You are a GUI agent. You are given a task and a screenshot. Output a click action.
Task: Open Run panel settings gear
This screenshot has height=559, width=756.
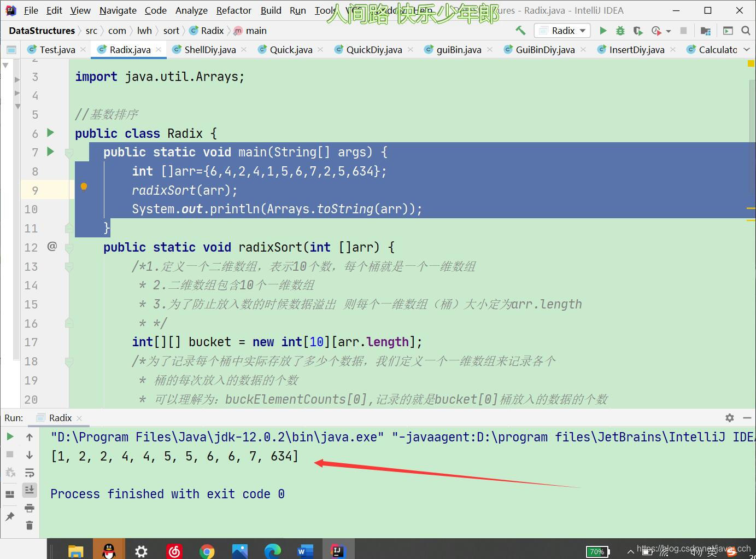[x=729, y=418]
